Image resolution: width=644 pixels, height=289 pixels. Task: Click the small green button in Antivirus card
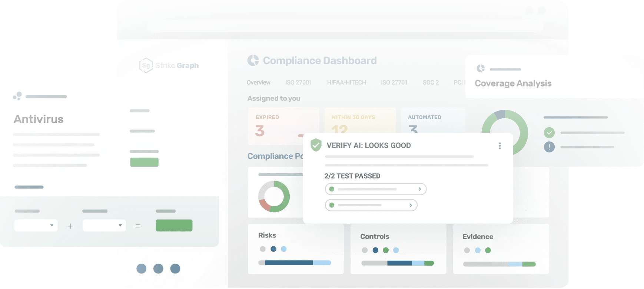pyautogui.click(x=144, y=162)
